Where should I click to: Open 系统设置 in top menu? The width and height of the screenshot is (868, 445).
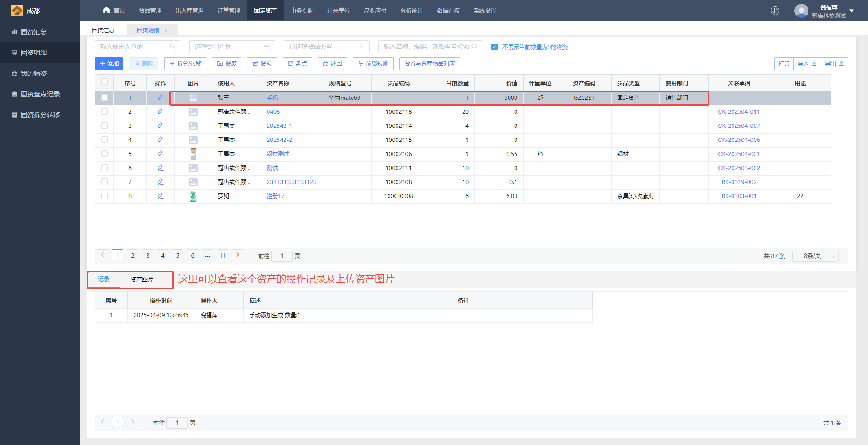coord(485,10)
